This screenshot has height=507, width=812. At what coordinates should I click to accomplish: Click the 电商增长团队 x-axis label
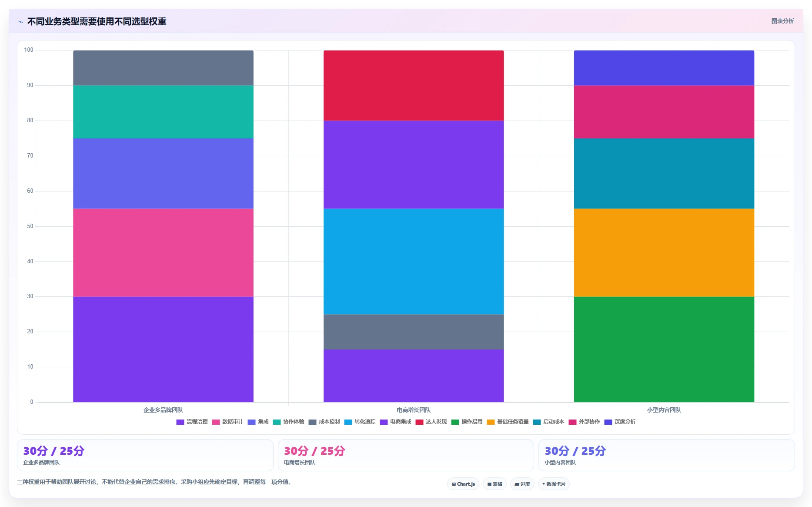click(414, 410)
